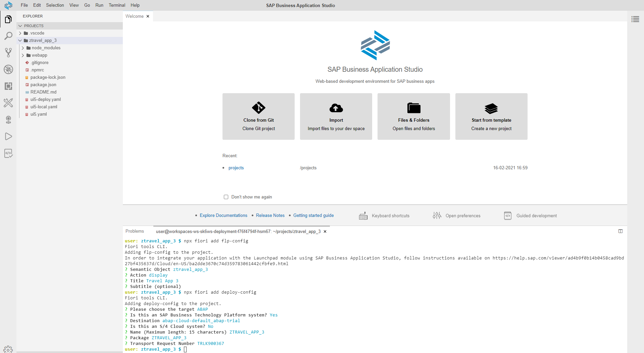Open the command center tools icon

click(8, 103)
